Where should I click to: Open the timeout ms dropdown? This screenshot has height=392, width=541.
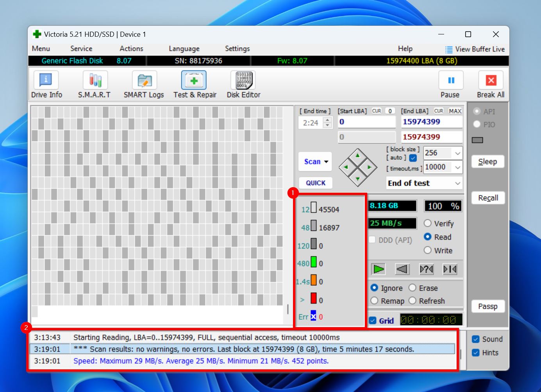click(457, 167)
